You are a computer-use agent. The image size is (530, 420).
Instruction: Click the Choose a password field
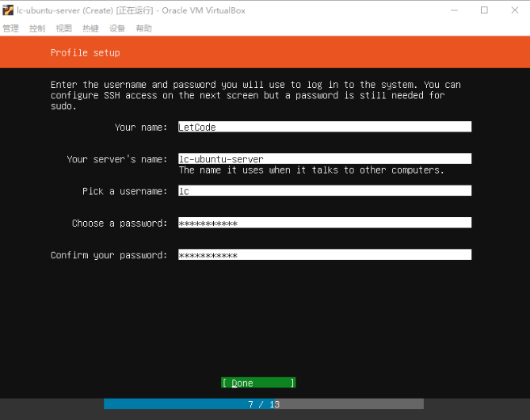tap(325, 223)
